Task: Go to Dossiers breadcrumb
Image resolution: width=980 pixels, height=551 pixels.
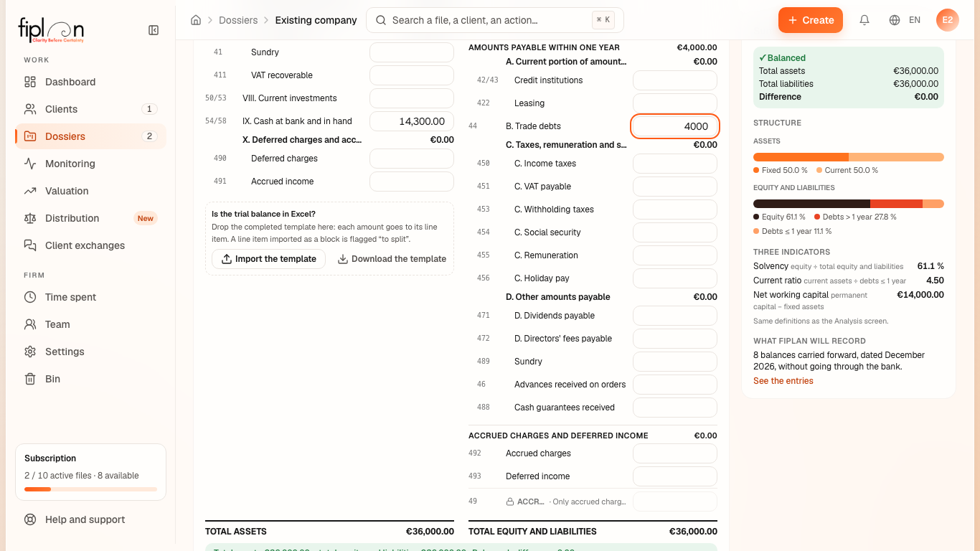Action: [x=238, y=20]
